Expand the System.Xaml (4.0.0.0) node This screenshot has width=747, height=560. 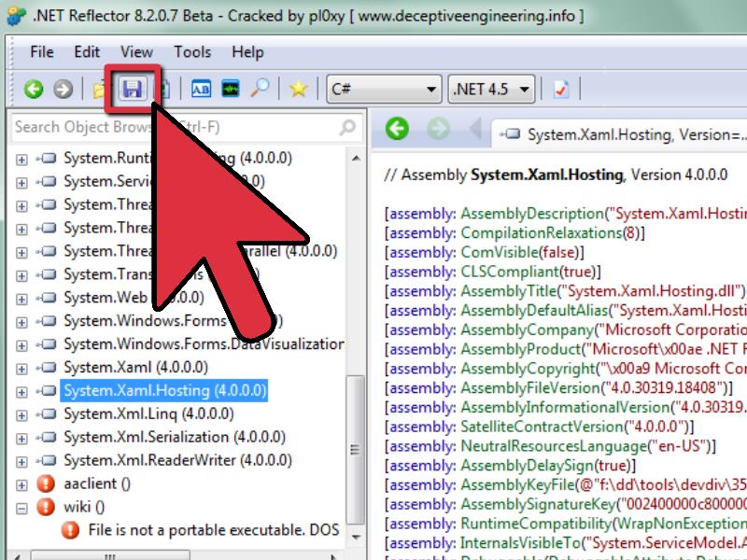(21, 369)
